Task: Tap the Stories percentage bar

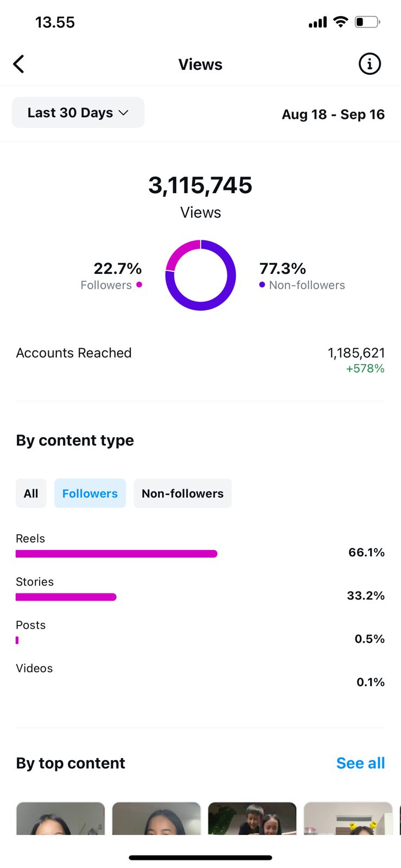Action: [x=66, y=597]
